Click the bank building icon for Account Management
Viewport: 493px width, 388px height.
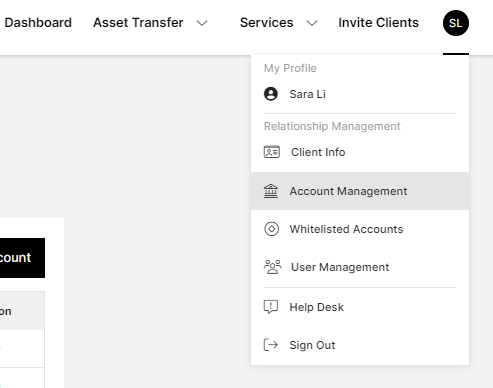[x=271, y=191]
